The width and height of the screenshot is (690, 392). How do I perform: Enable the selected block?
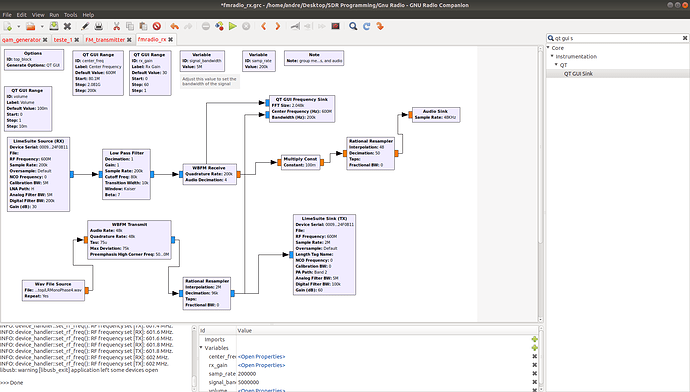pyautogui.click(x=295, y=26)
